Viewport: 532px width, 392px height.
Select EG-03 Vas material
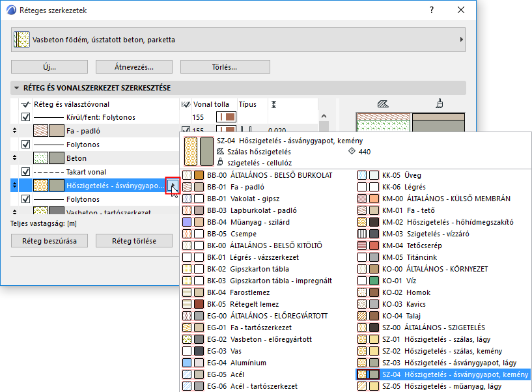[268, 351]
